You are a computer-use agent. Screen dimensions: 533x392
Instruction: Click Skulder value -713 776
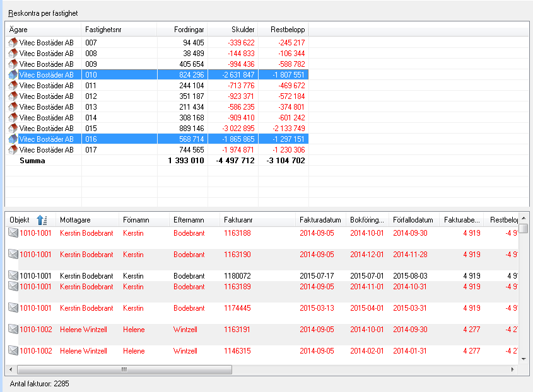click(242, 85)
